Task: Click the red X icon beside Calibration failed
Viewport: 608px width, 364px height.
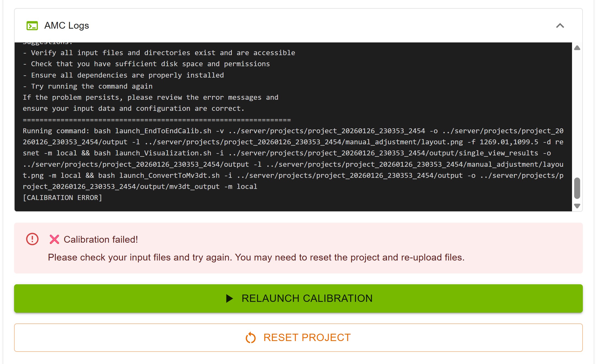Action: (54, 239)
